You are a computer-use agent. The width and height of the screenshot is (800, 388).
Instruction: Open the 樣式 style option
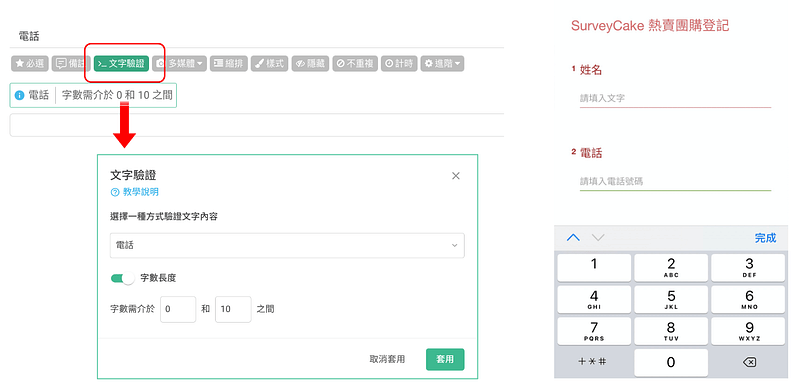(269, 64)
